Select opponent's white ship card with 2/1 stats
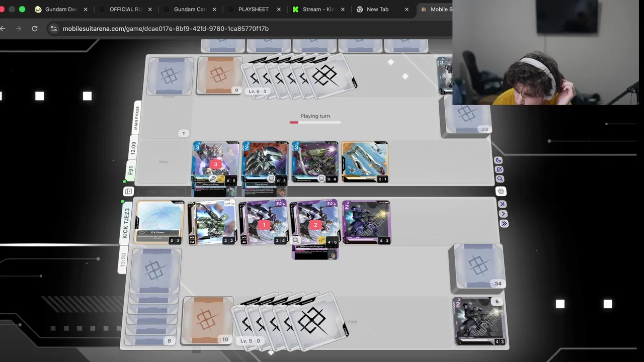 (x=365, y=162)
